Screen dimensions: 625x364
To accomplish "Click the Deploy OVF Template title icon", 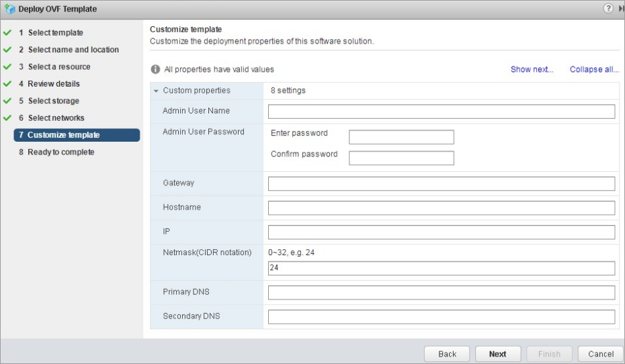I will click(x=9, y=9).
